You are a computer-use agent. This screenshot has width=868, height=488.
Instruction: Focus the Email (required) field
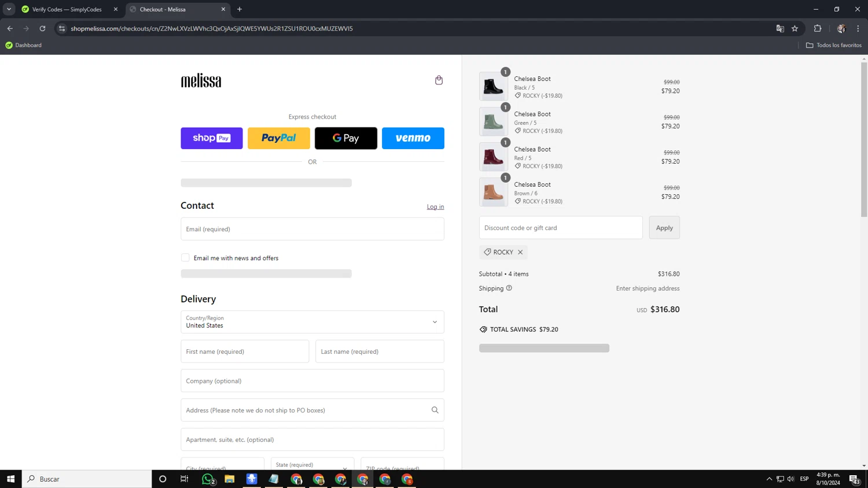click(x=312, y=229)
